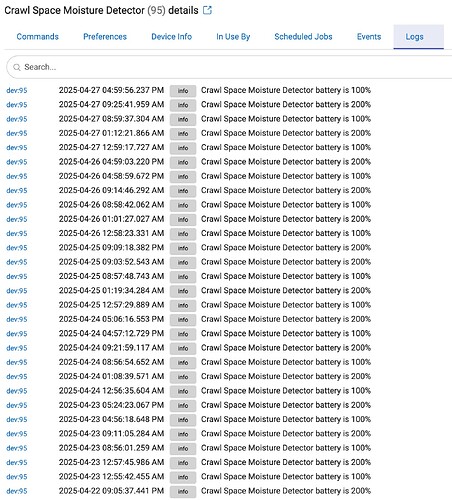Select timestamp 2025-04-24 12:56:35.604 AM
452x500 pixels.
pyautogui.click(x=111, y=391)
